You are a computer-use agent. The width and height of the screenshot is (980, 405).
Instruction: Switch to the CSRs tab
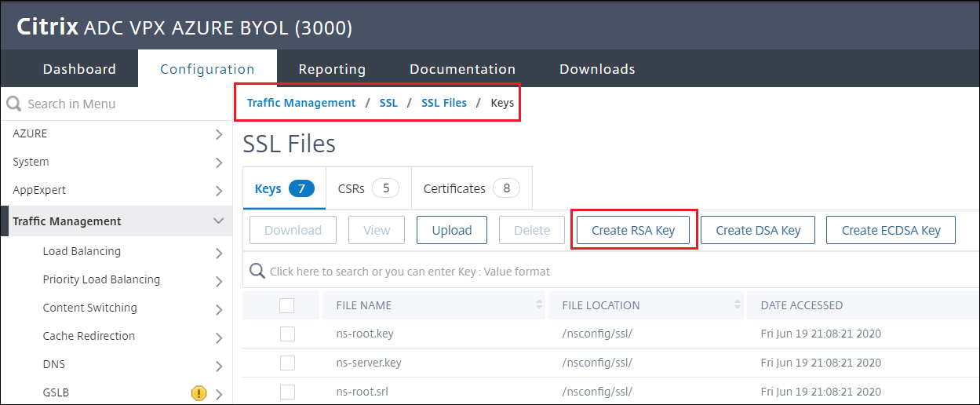pyautogui.click(x=368, y=188)
